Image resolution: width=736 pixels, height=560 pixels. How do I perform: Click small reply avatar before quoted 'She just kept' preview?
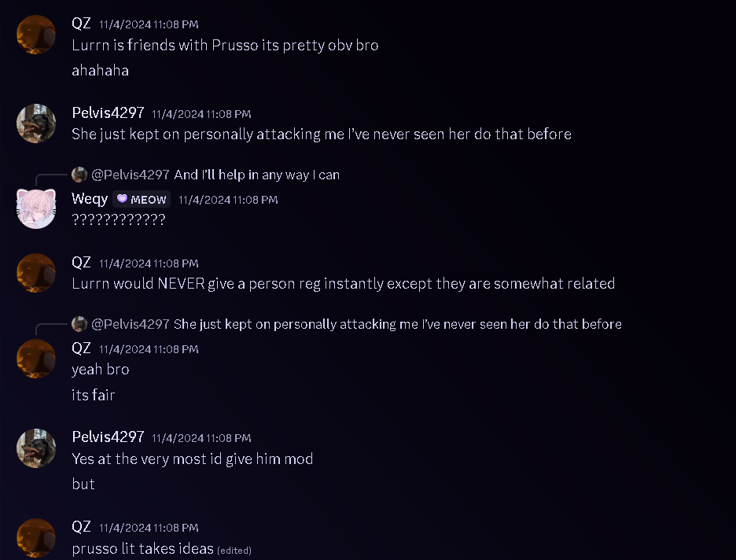click(x=79, y=324)
